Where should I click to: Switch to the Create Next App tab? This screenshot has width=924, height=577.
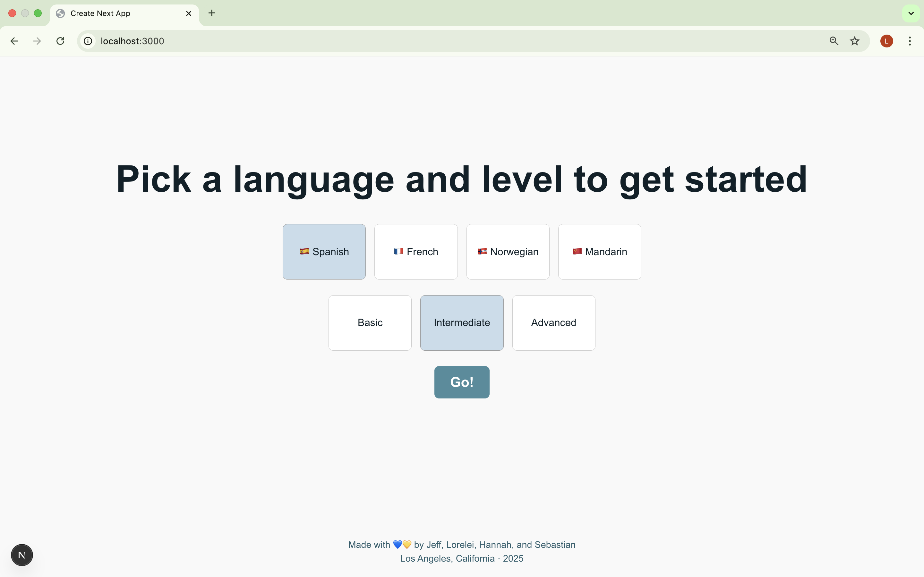115,13
